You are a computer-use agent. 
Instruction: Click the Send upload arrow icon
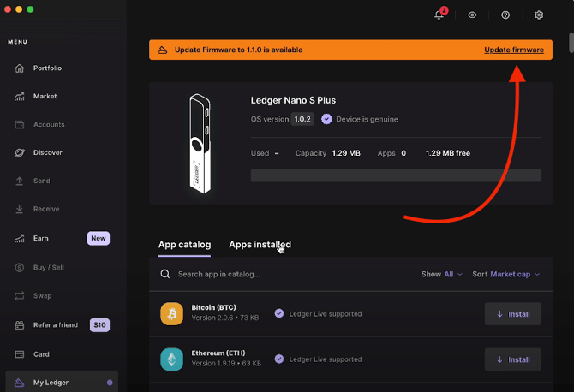point(20,181)
